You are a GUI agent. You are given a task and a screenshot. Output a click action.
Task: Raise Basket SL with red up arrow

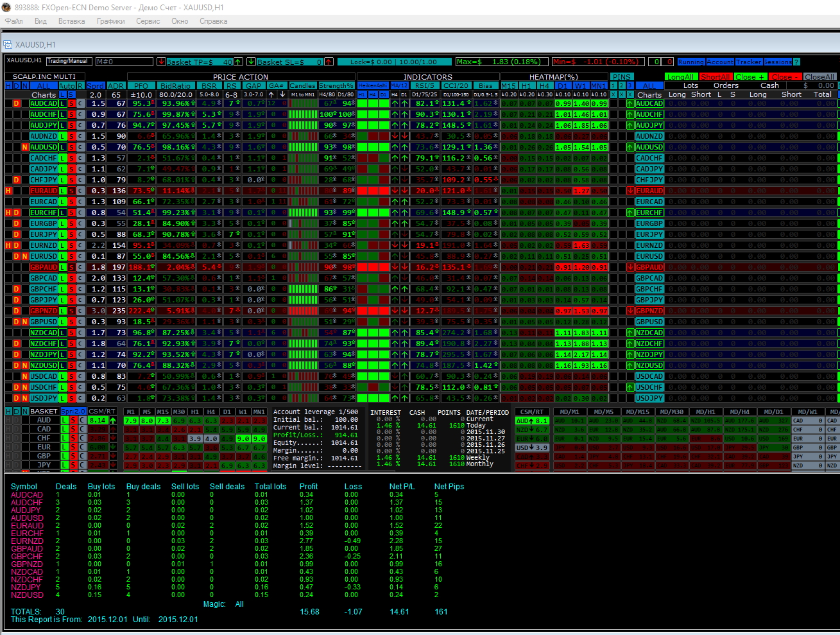pos(329,62)
